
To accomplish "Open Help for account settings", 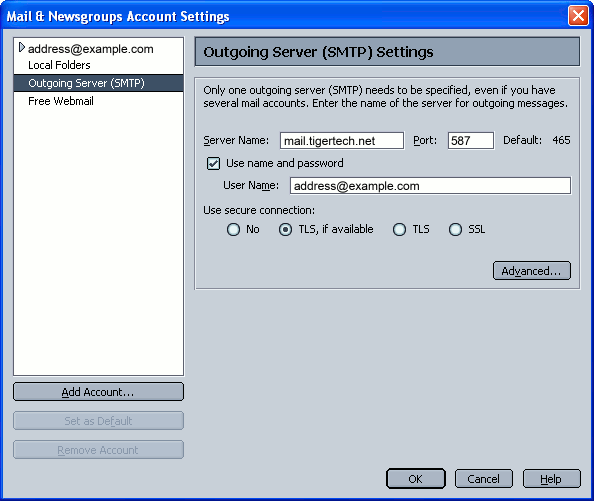I will (552, 479).
